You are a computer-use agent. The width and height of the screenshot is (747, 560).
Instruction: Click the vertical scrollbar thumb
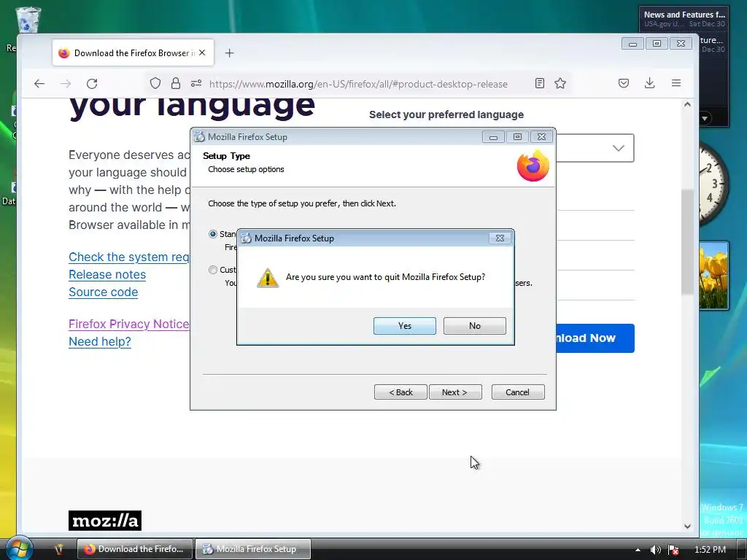point(687,242)
